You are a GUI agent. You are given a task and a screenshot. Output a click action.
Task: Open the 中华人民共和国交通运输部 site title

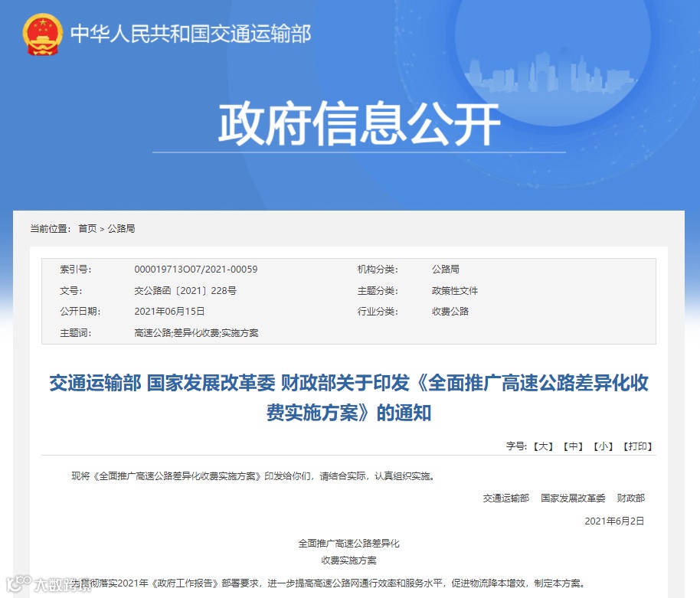191,34
